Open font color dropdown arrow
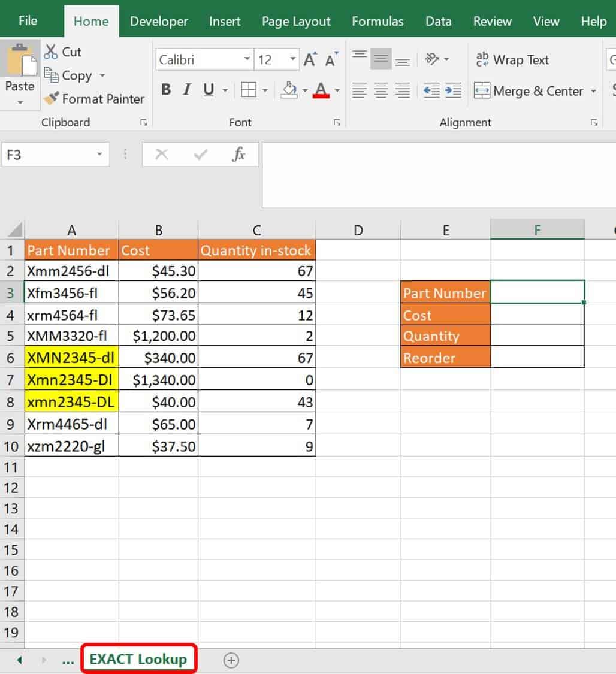Image resolution: width=616 pixels, height=674 pixels. point(337,90)
